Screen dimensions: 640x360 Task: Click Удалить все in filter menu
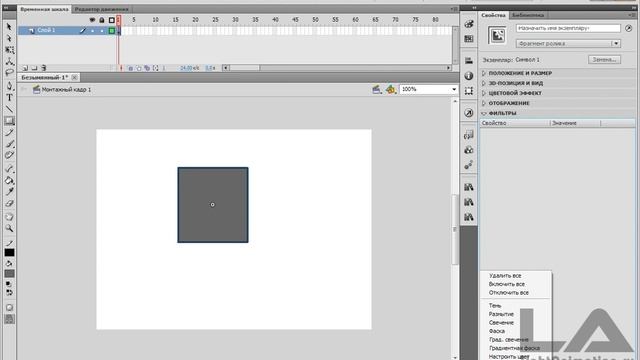505,276
